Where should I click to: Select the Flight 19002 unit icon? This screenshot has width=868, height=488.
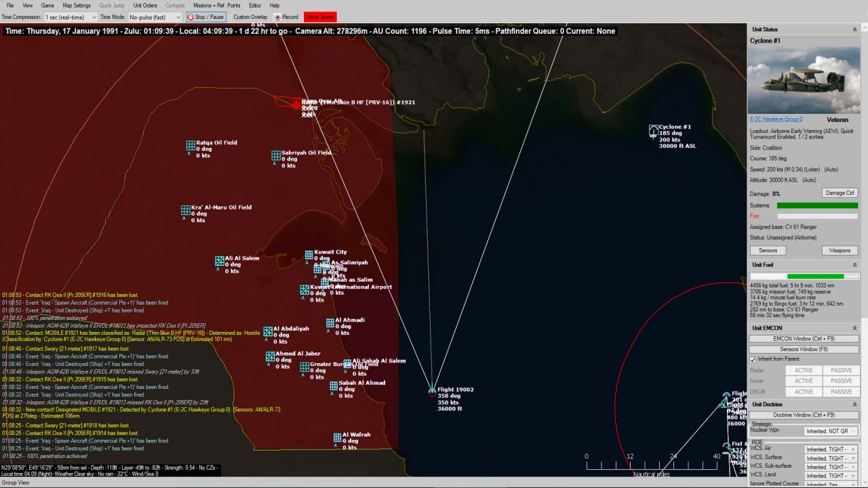pos(432,391)
